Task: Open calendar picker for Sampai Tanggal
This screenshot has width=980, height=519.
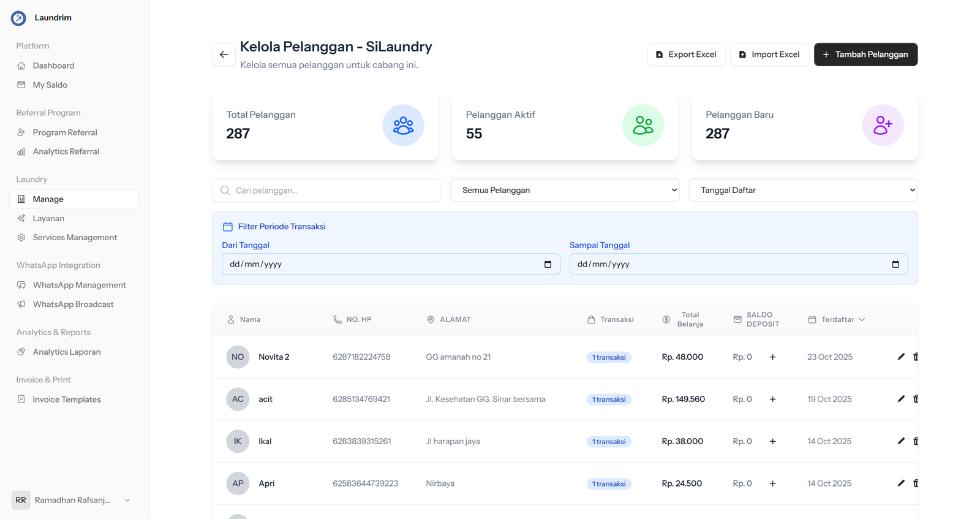Action: (895, 264)
